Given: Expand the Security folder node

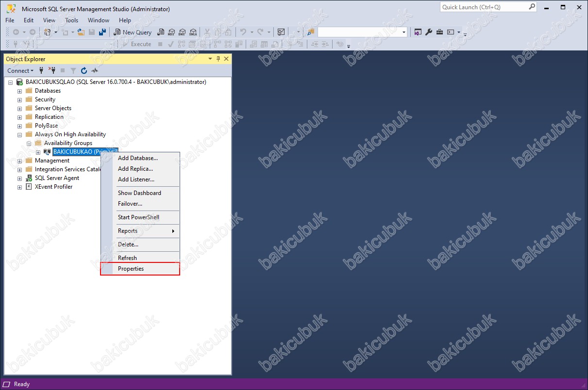Looking at the screenshot, I should 19,99.
